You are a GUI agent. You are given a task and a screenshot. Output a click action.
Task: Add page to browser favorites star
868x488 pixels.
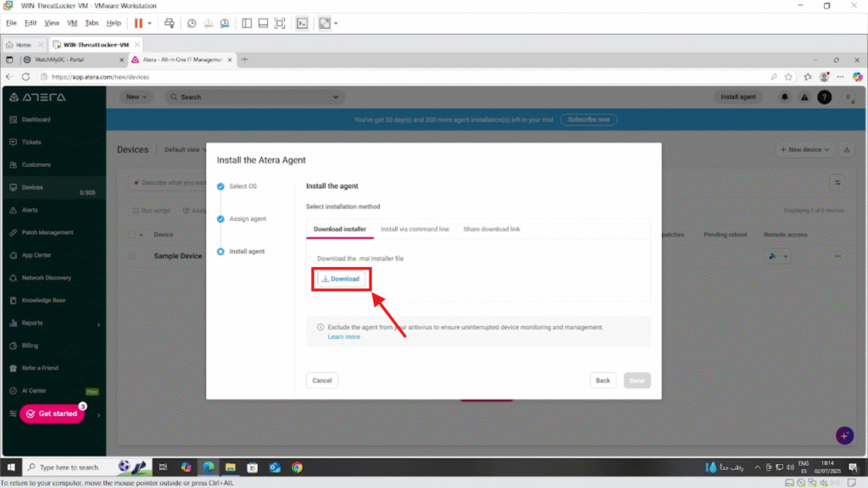[788, 77]
